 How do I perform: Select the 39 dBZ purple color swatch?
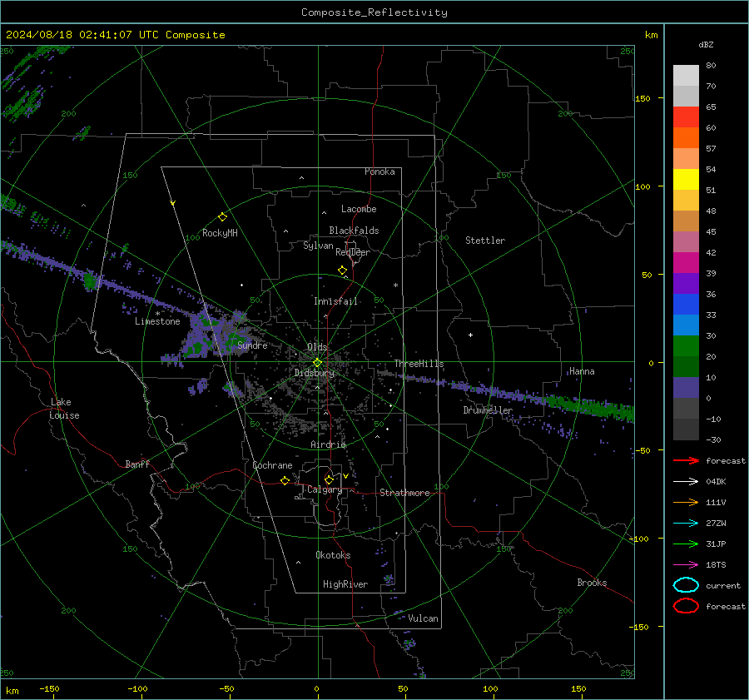(x=686, y=283)
